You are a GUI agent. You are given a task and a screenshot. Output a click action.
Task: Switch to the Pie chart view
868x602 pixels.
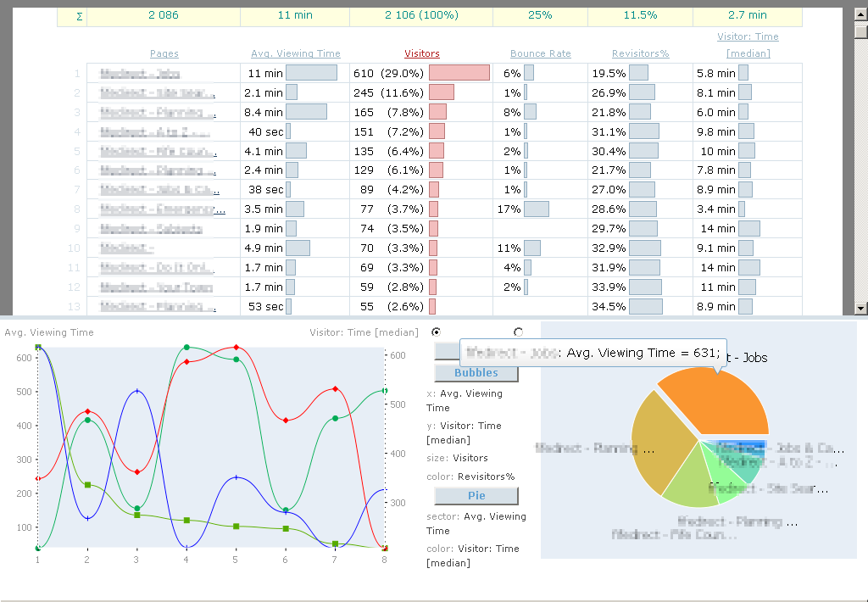(x=476, y=495)
